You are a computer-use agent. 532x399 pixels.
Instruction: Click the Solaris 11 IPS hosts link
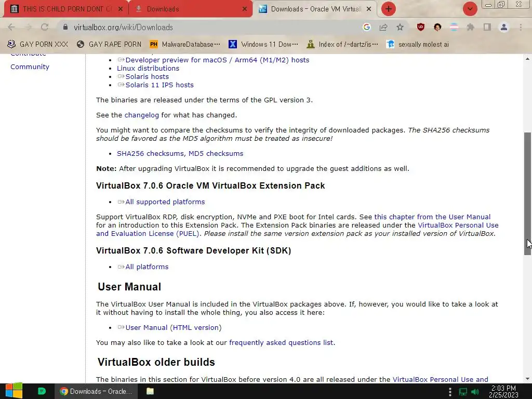[x=159, y=85]
